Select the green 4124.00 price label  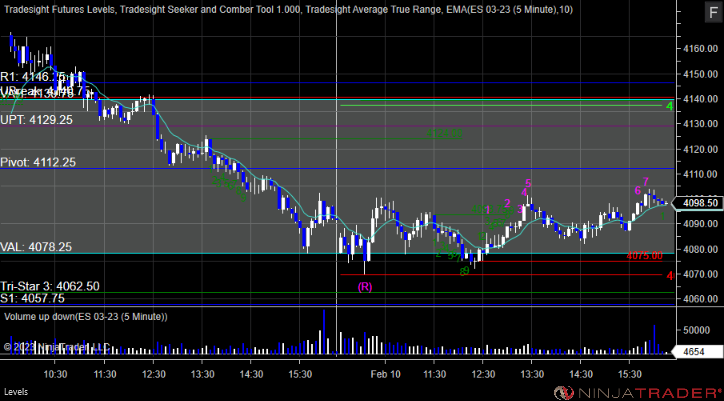point(444,134)
